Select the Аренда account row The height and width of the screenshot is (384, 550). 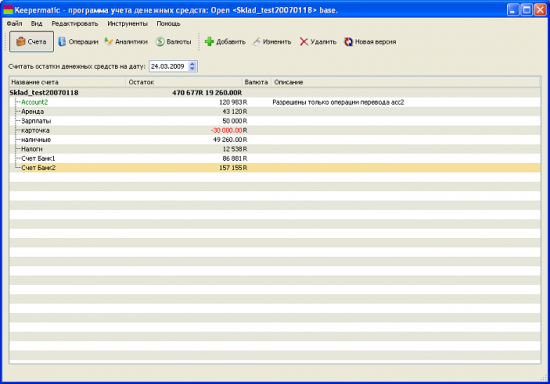click(x=275, y=112)
